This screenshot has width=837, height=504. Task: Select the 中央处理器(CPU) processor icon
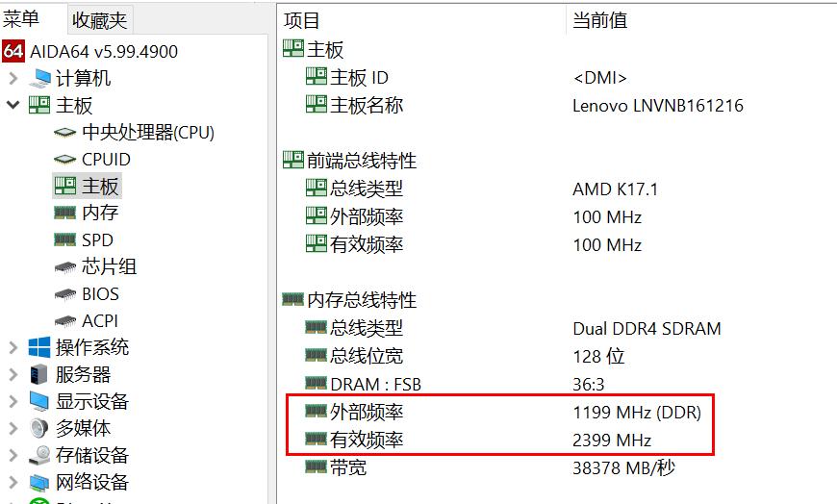[x=65, y=133]
